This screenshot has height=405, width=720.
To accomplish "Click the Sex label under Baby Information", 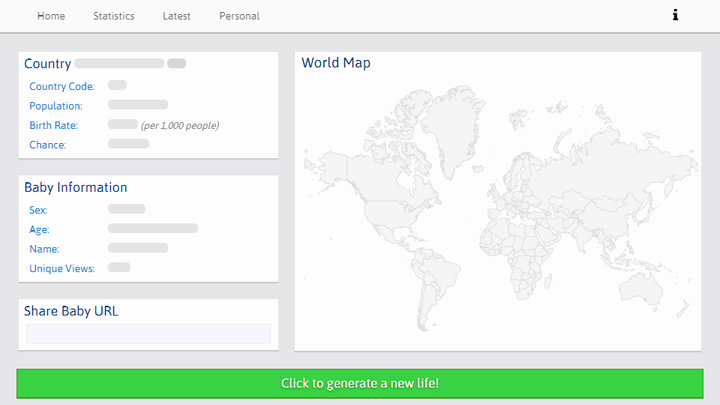I will tap(38, 210).
